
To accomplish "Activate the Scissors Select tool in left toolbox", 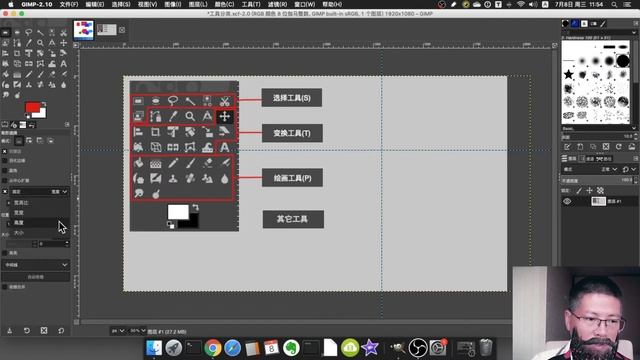I will (64, 32).
